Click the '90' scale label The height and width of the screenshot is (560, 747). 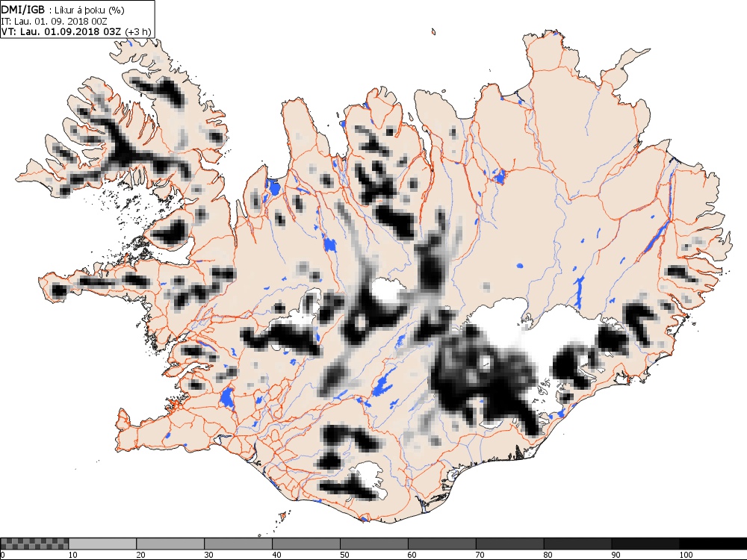616,555
